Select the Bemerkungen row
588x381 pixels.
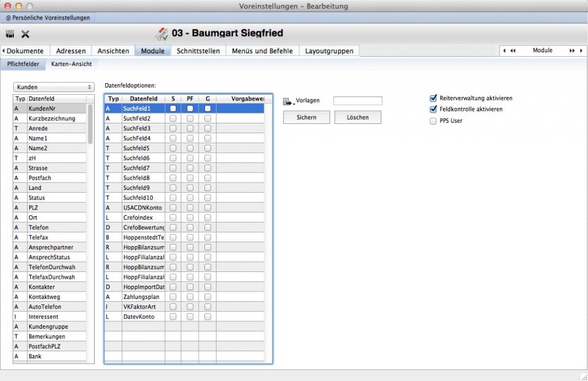49,336
